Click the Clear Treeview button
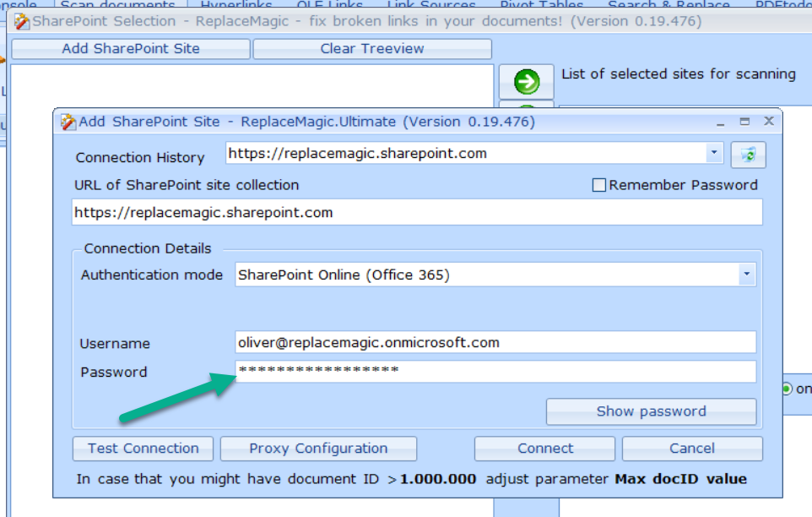812x517 pixels. coord(372,49)
